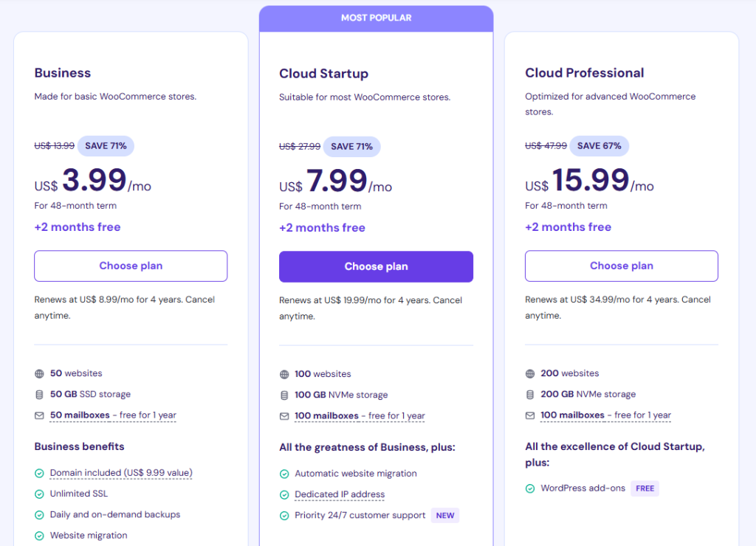The height and width of the screenshot is (546, 756).
Task: Click 'Priority 24/7 customer support' text
Action: pos(360,516)
